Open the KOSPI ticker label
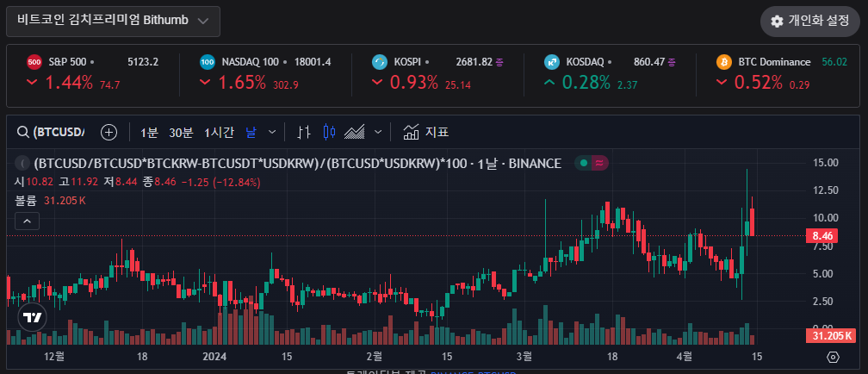 pos(408,62)
